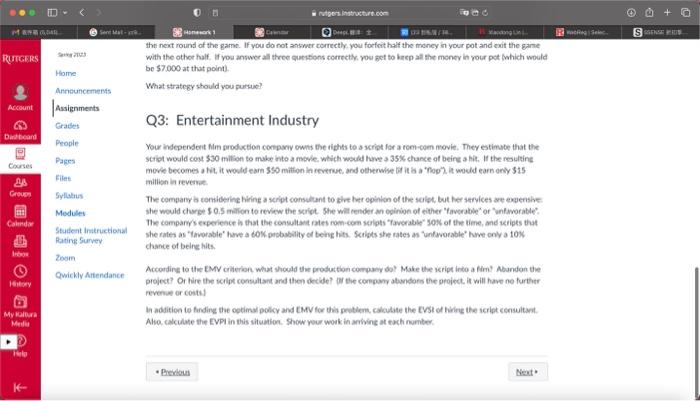Open the sidebar options dropdown arrow
This screenshot has width=700, height=401.
point(65,13)
